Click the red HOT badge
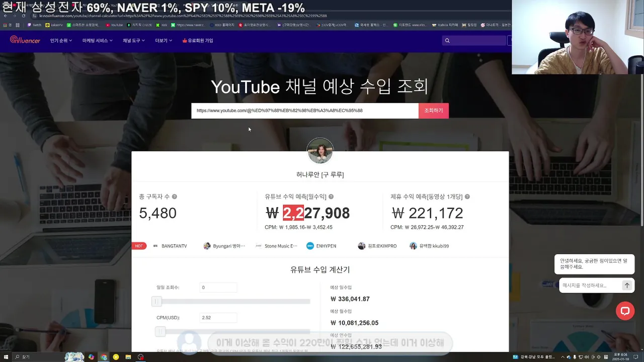644x362 pixels. [x=139, y=246]
